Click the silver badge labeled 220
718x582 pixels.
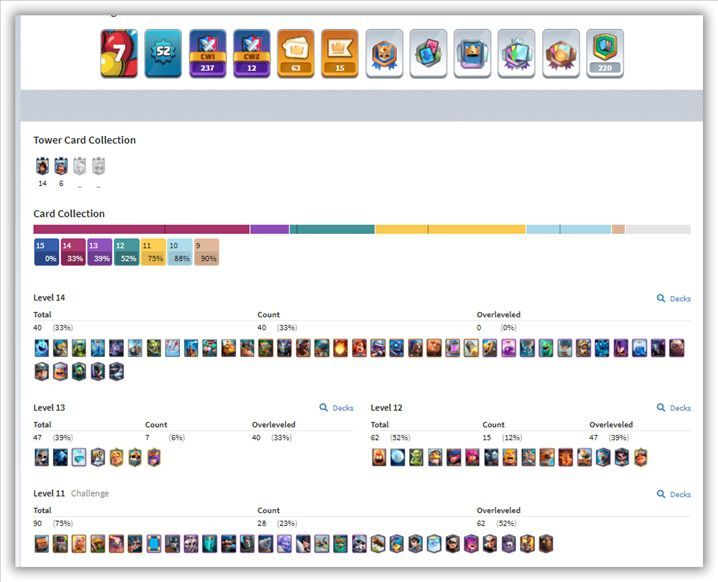pos(605,53)
